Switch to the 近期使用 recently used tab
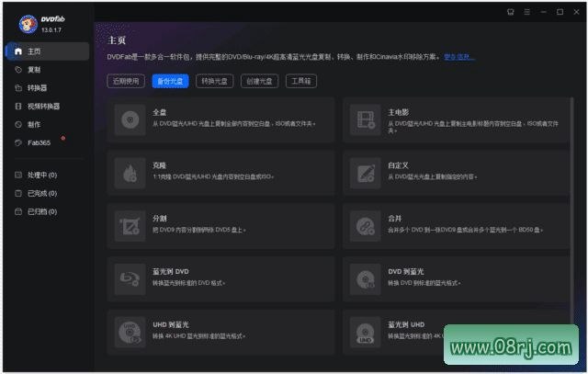Image resolution: width=588 pixels, height=374 pixels. coord(126,81)
